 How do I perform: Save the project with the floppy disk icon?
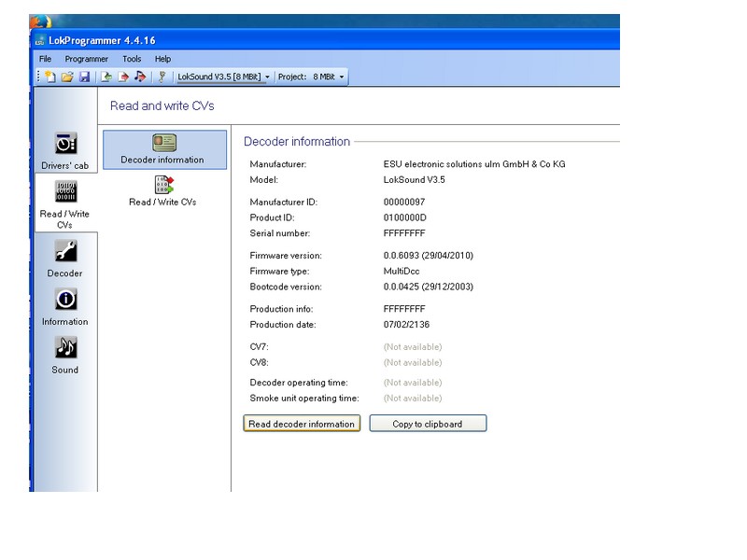pyautogui.click(x=84, y=77)
